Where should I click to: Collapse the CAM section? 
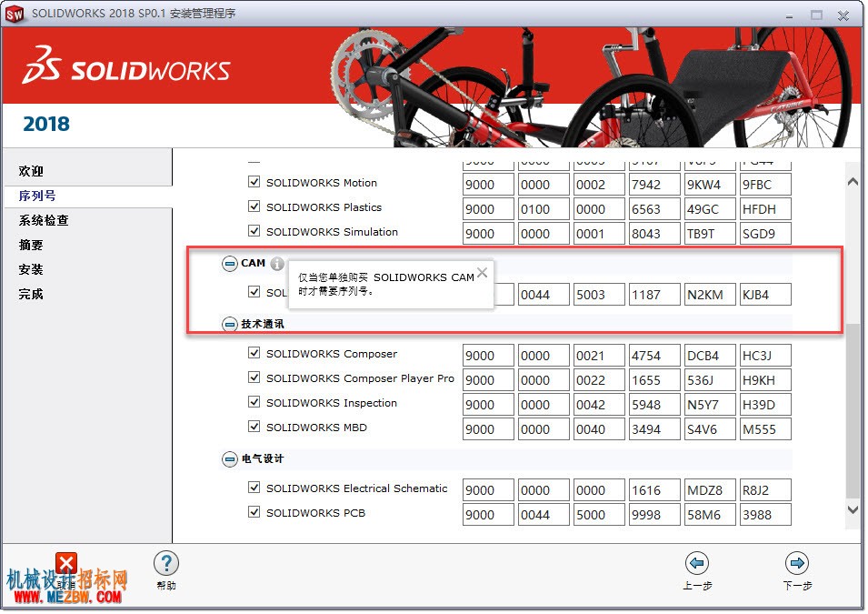[x=230, y=264]
